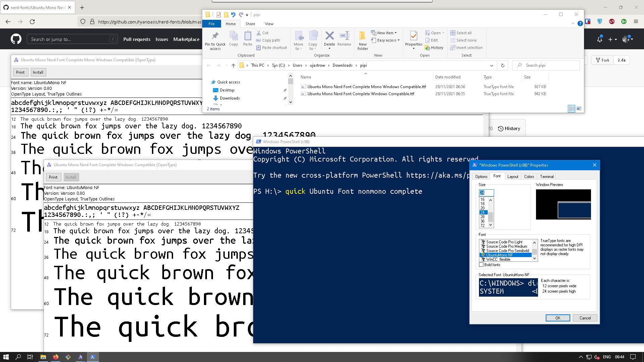This screenshot has height=362, width=644.
Task: Click the New folder icon
Action: pos(362,36)
